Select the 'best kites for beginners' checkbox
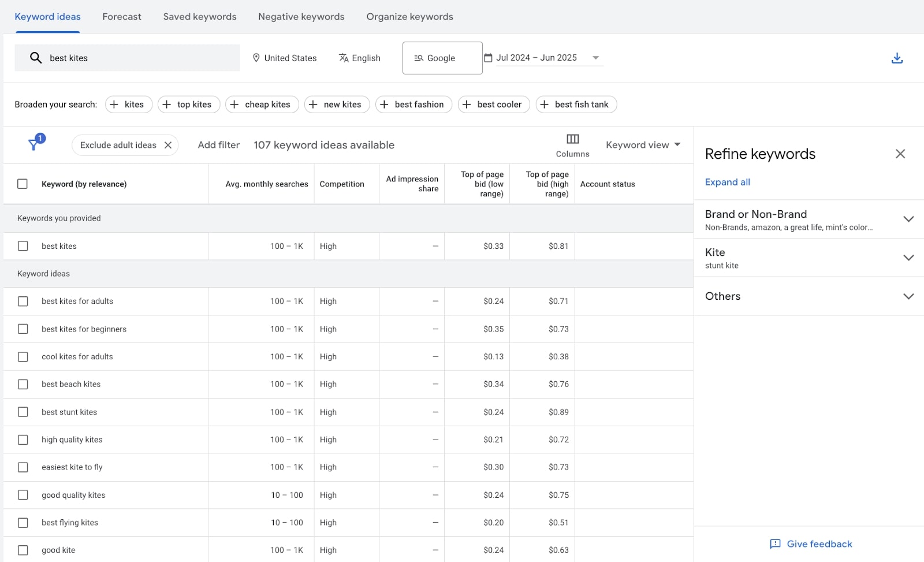 click(x=23, y=329)
